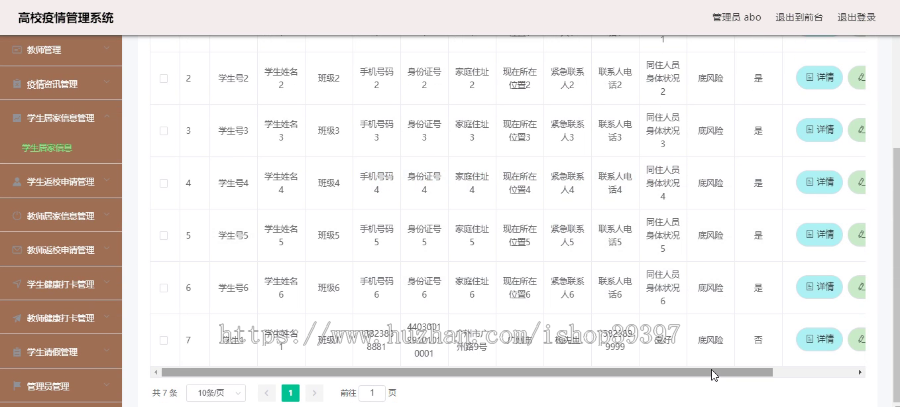Collapse the 学生居家信息管理 chevron

pos(107,118)
